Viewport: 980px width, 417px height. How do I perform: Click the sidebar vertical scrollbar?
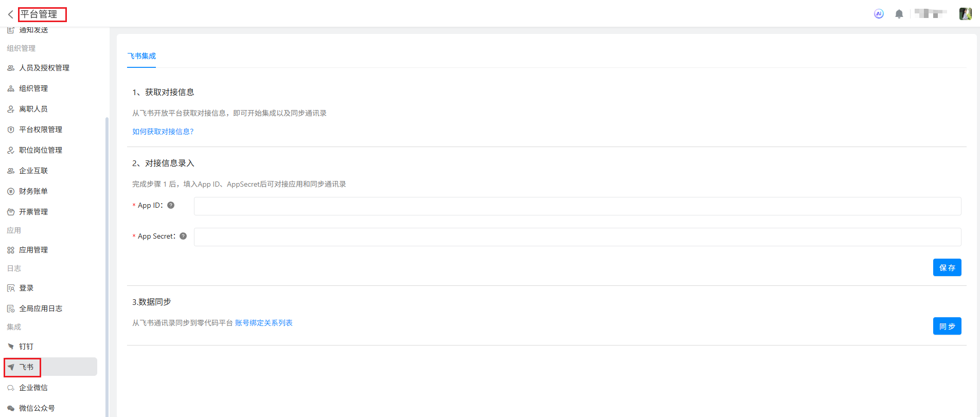tap(107, 257)
